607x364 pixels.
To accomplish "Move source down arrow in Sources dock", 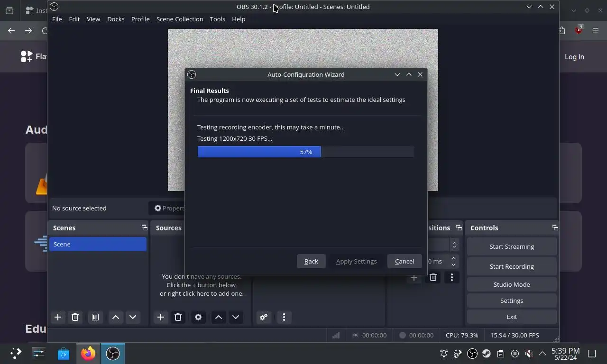I will click(236, 317).
